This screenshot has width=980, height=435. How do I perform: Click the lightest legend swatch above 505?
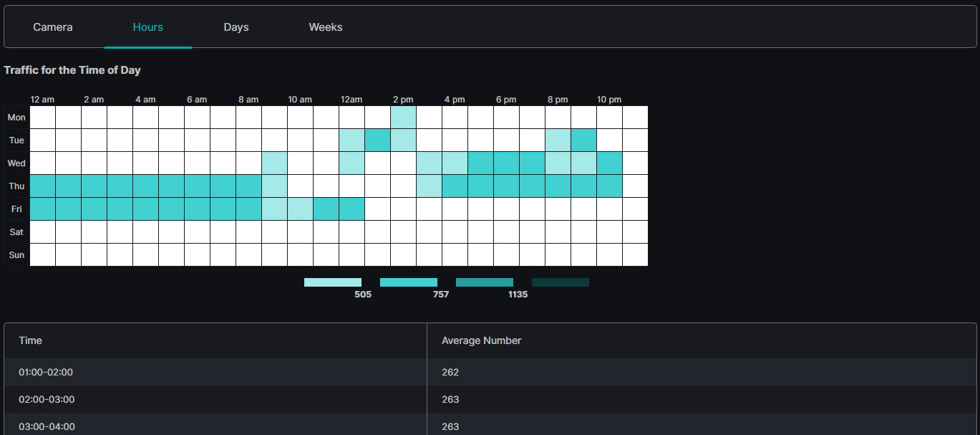[333, 282]
